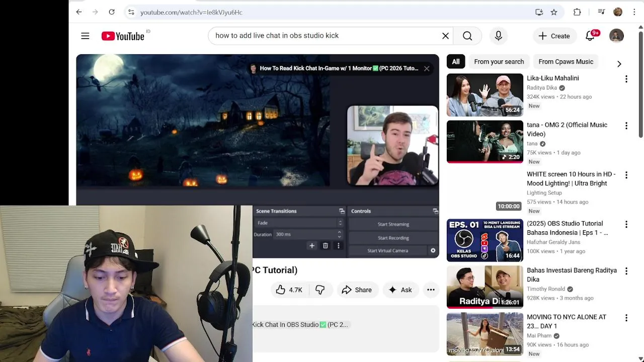The height and width of the screenshot is (362, 644).
Task: Adjust Duration 300 ms stepper in OBS
Action: click(x=340, y=234)
